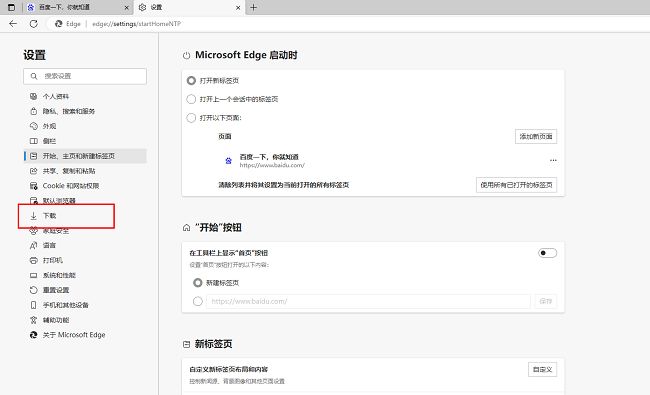Image resolution: width=650 pixels, height=395 pixels.
Task: Select 打开新标签页 radio option
Action: pyautogui.click(x=191, y=80)
